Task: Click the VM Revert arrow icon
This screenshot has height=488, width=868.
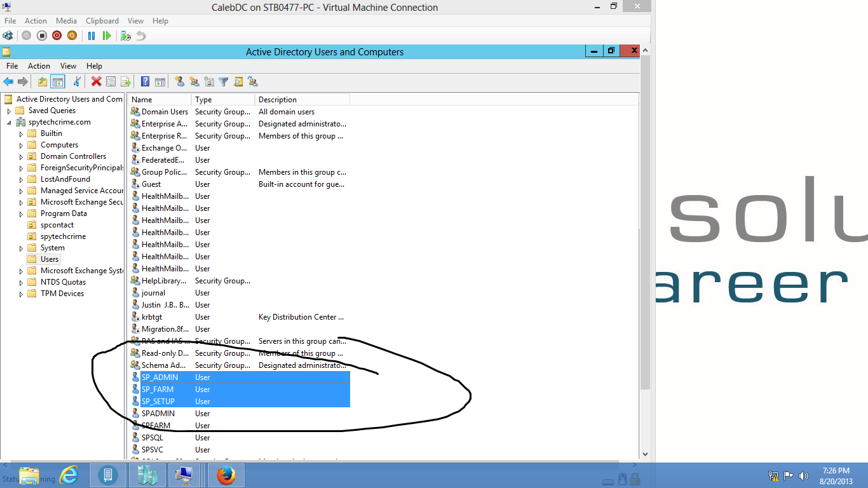Action: click(x=141, y=36)
